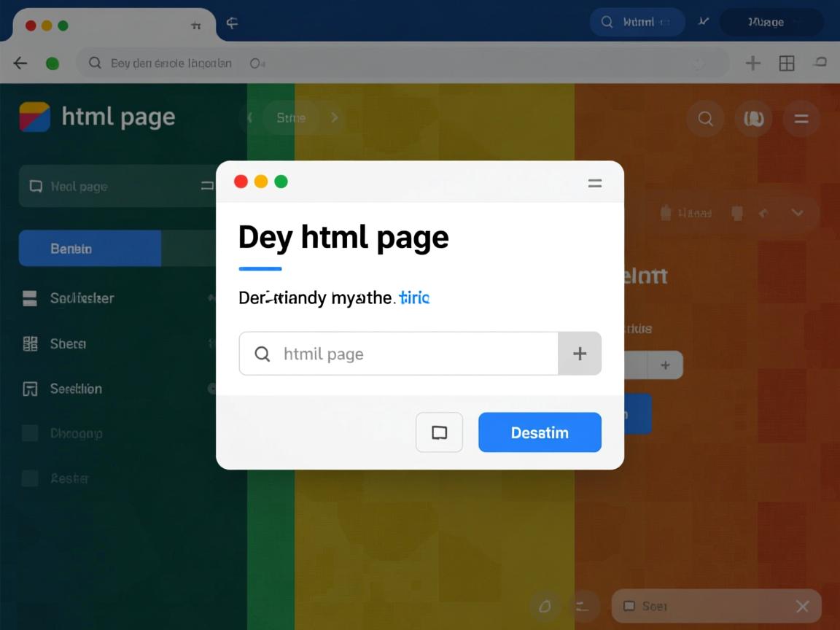This screenshot has height=630, width=840.
Task: Click the dialog's hamburger menu icon
Action: pyautogui.click(x=595, y=183)
